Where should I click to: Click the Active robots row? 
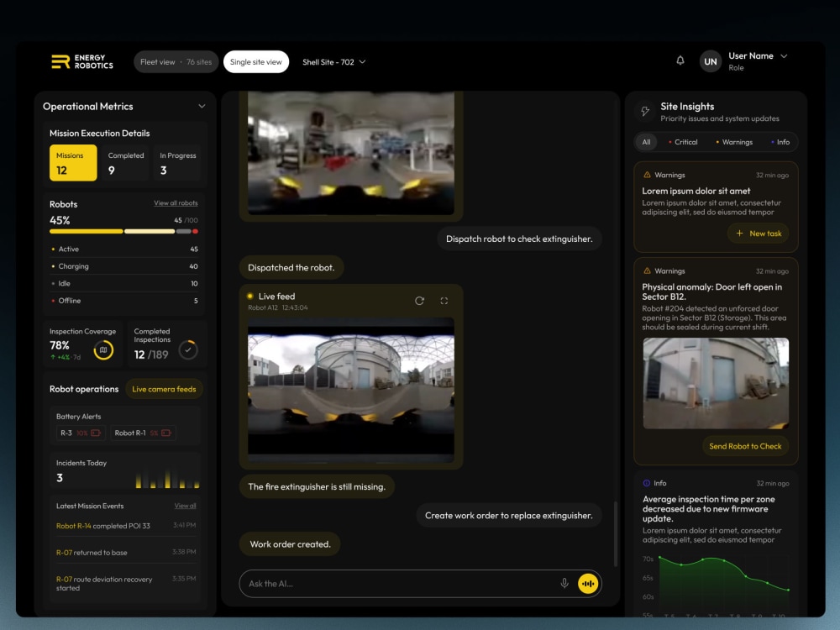point(123,249)
